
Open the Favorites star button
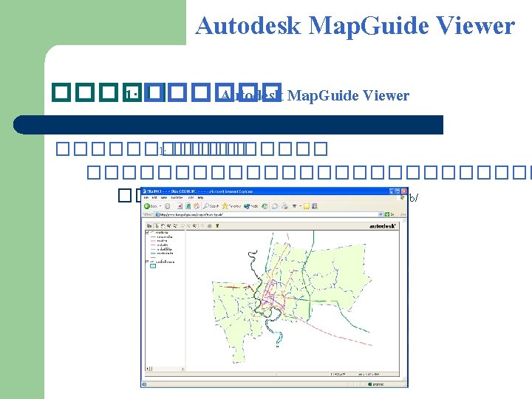click(x=231, y=206)
